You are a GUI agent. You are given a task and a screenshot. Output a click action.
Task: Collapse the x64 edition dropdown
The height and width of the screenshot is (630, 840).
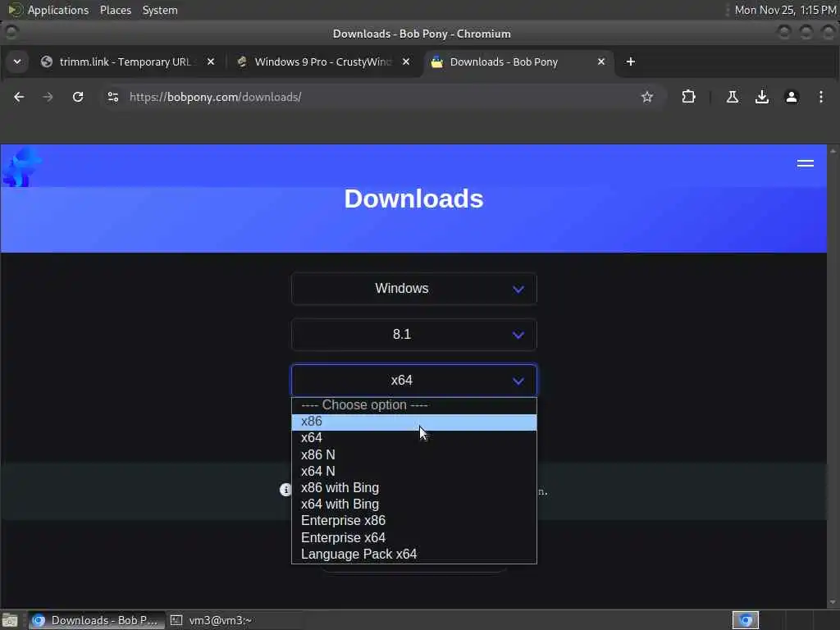point(414,381)
